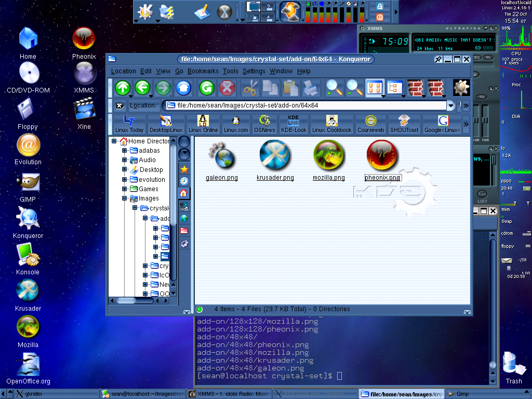The height and width of the screenshot is (399, 532).
Task: Select the home folder tab in sidebar
Action: pyautogui.click(x=184, y=193)
